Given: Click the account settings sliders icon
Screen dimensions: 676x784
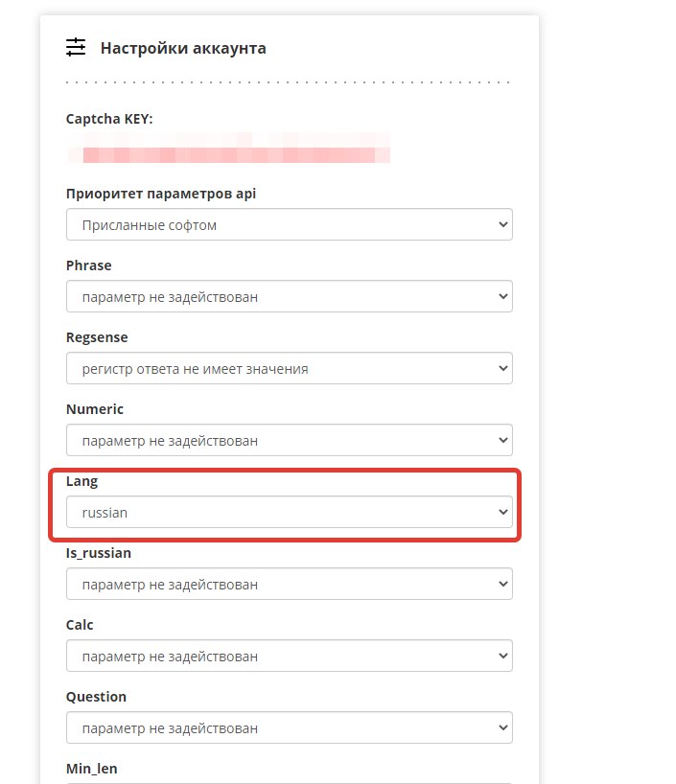Looking at the screenshot, I should 76,47.
